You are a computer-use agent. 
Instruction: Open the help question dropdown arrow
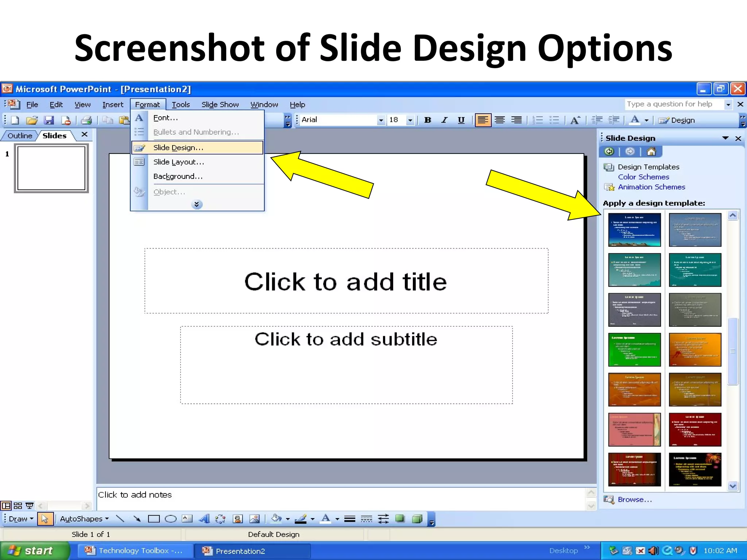pos(728,104)
